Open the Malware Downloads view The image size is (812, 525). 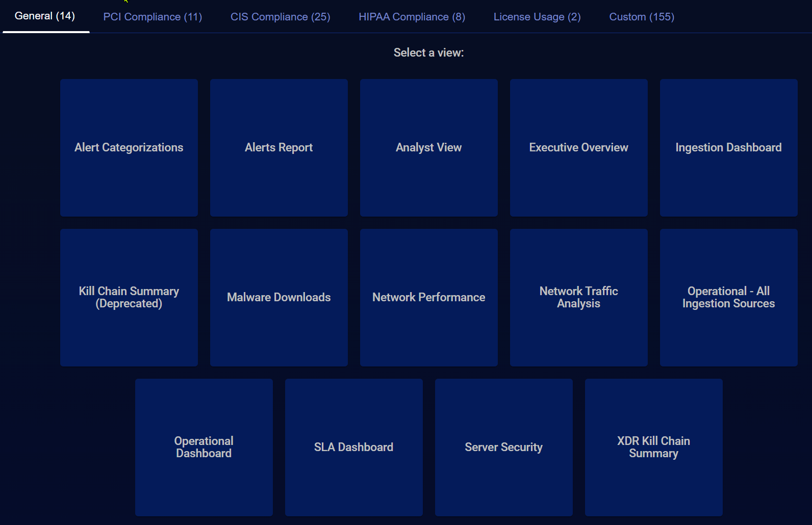tap(279, 298)
